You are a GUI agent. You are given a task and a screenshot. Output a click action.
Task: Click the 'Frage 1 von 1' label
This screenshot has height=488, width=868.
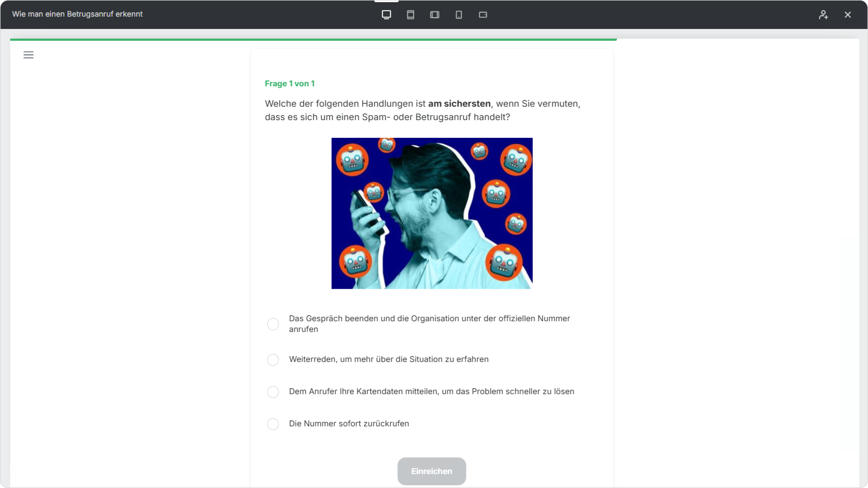coord(290,83)
